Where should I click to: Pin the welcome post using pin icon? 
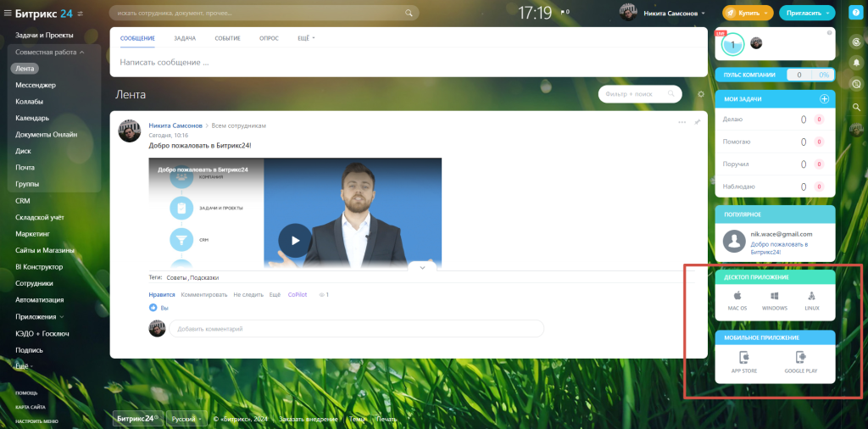coord(698,122)
